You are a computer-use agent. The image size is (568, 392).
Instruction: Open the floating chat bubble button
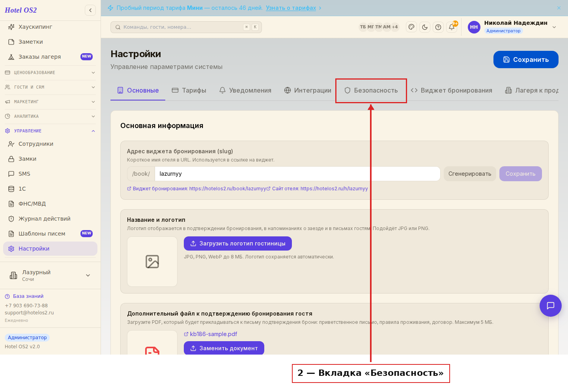coord(551,306)
